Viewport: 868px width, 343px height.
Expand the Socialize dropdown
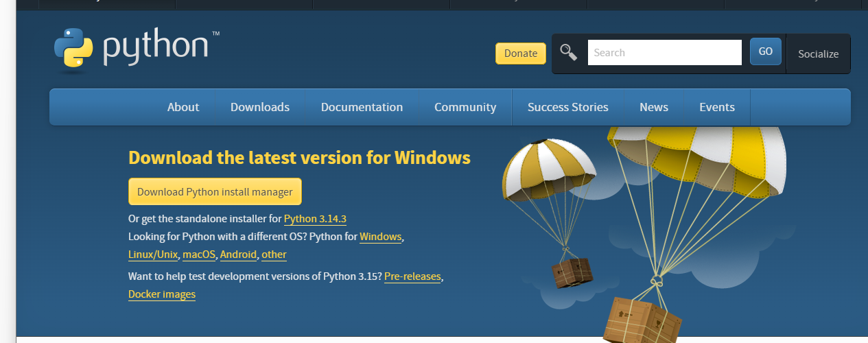coord(819,54)
